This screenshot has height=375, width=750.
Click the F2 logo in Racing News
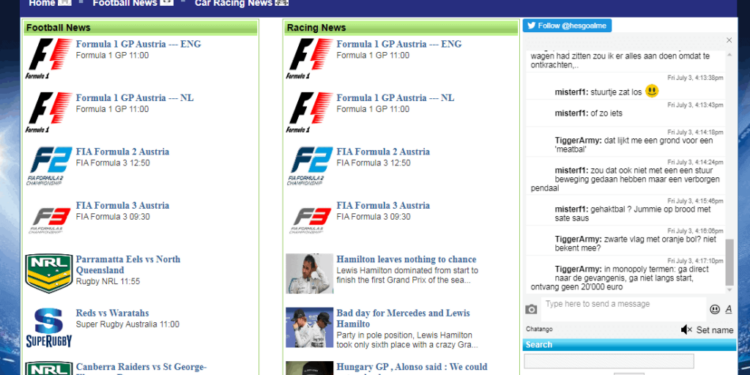pos(309,166)
